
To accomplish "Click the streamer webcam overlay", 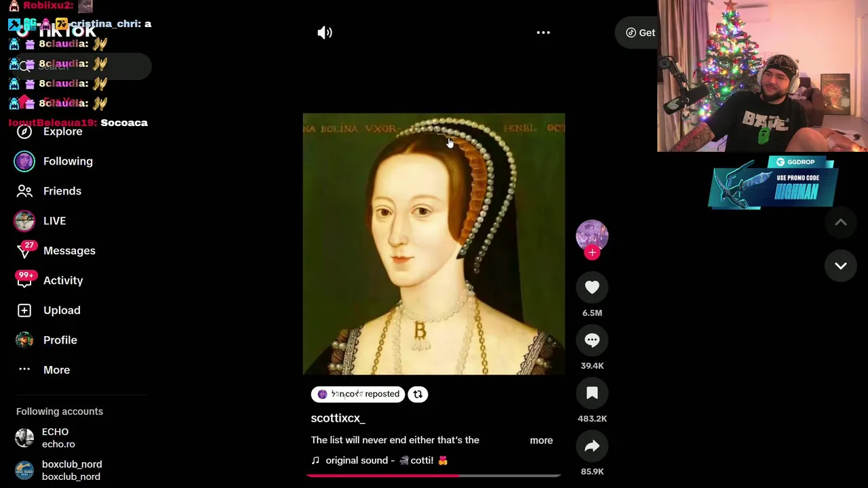I will (x=762, y=75).
